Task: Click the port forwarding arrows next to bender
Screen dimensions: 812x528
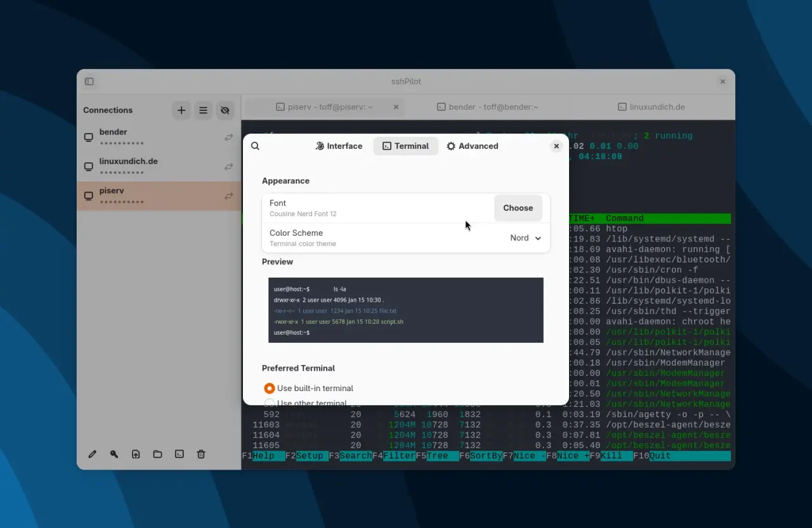Action: [228, 137]
